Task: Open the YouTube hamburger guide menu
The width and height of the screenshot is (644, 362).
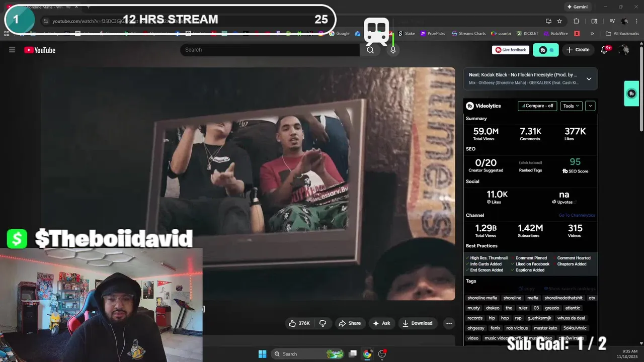Action: [x=12, y=50]
